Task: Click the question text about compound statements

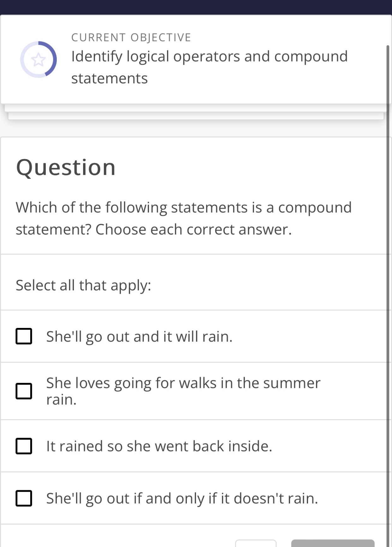Action: pyautogui.click(x=184, y=218)
